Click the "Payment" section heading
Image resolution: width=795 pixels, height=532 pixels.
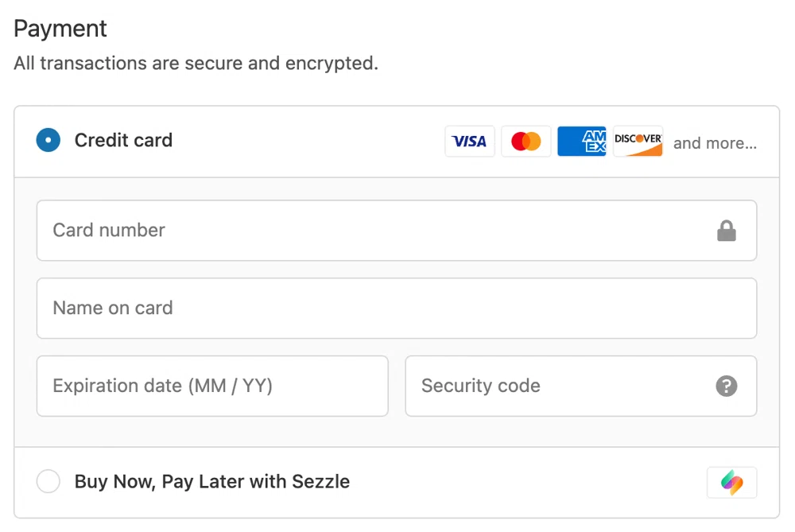pos(60,29)
